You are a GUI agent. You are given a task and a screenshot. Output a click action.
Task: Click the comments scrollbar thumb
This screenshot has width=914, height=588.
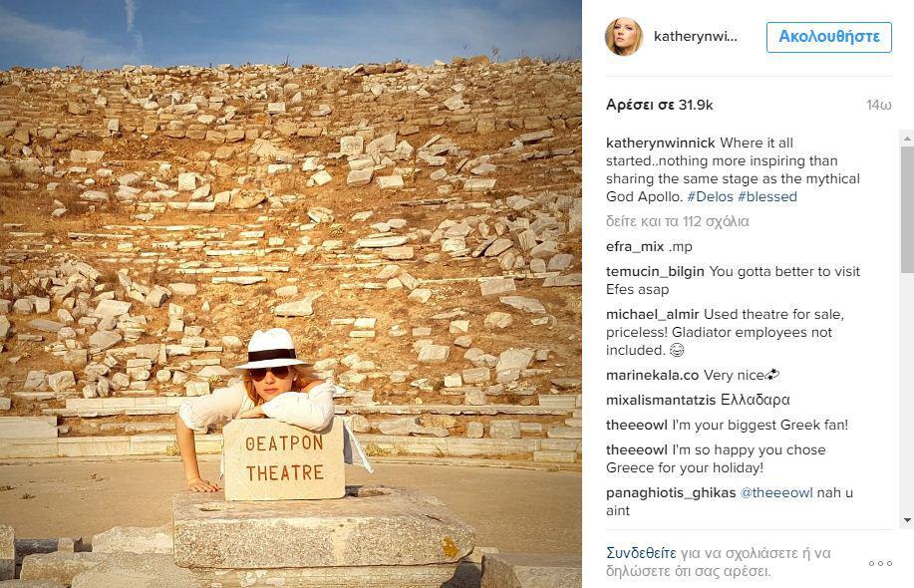907,209
